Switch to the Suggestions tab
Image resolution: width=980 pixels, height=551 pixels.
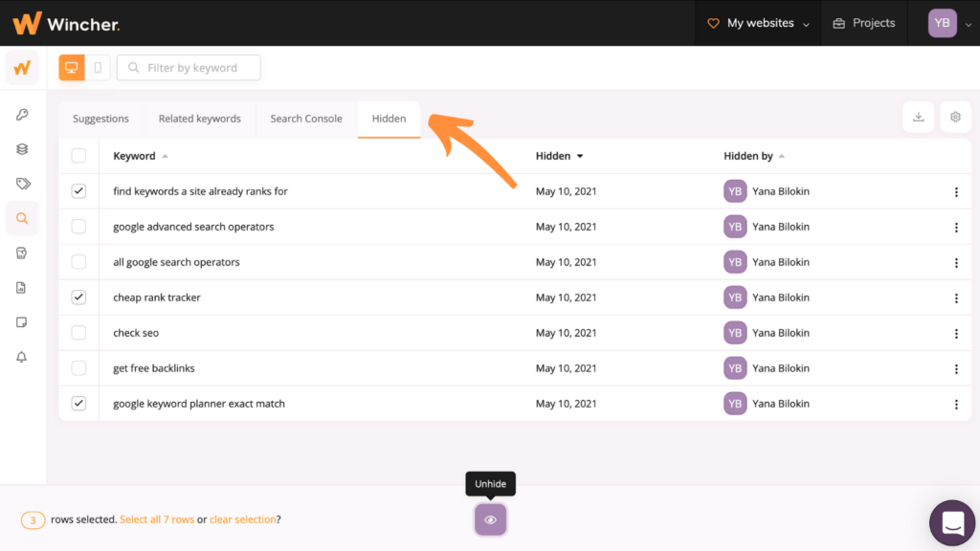pos(100,119)
